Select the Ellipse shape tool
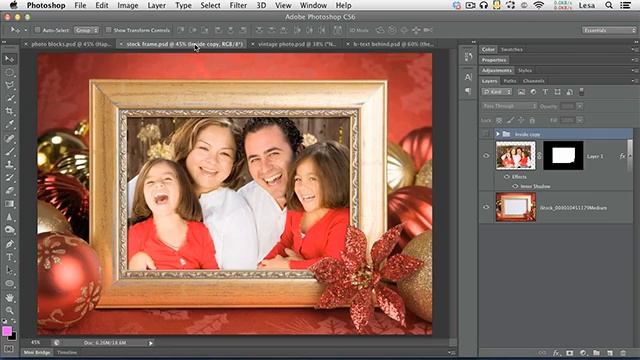 pos(9,283)
